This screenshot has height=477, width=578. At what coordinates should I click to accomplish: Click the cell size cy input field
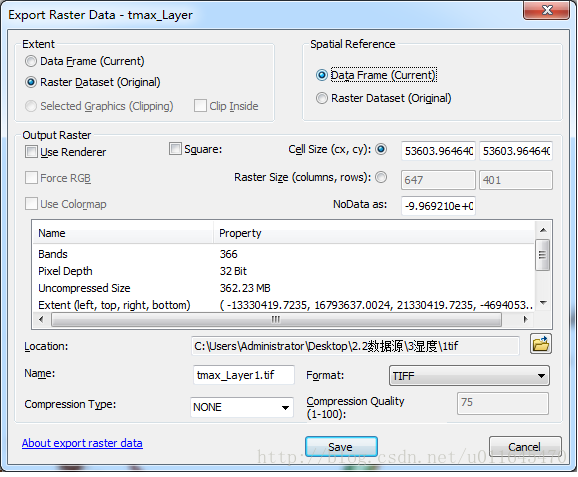coord(516,151)
